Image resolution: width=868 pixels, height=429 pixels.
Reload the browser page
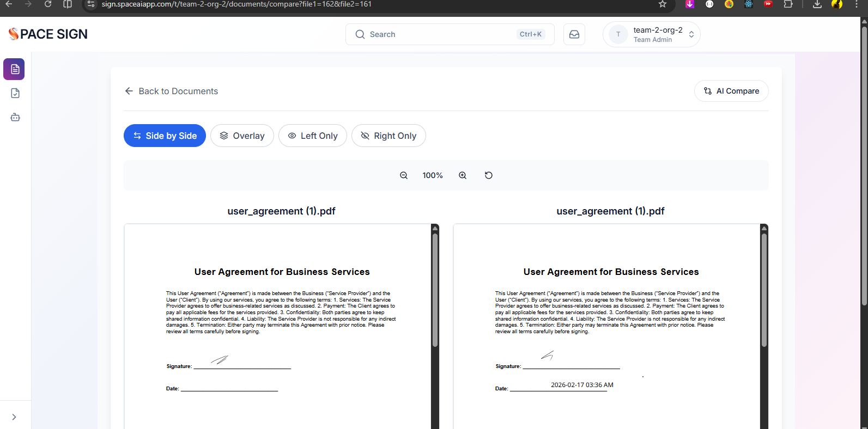[x=48, y=4]
